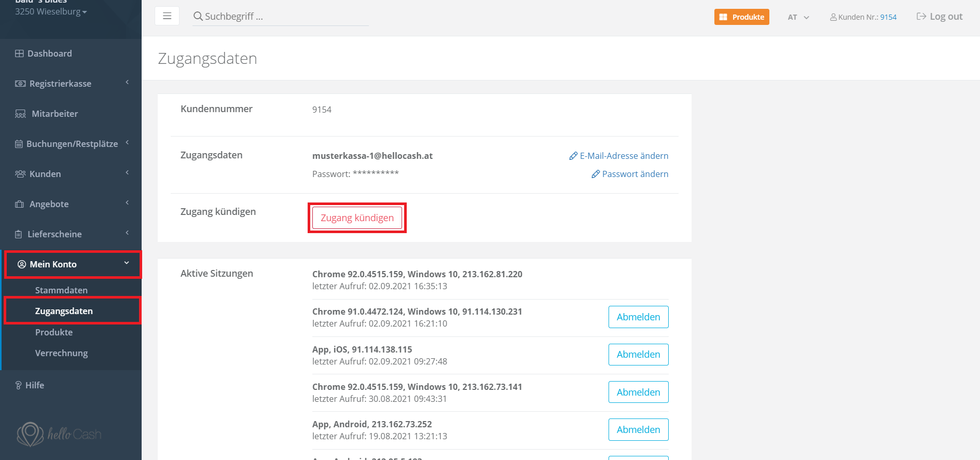Image resolution: width=980 pixels, height=460 pixels.
Task: Click the search magnifier icon
Action: [x=198, y=17]
